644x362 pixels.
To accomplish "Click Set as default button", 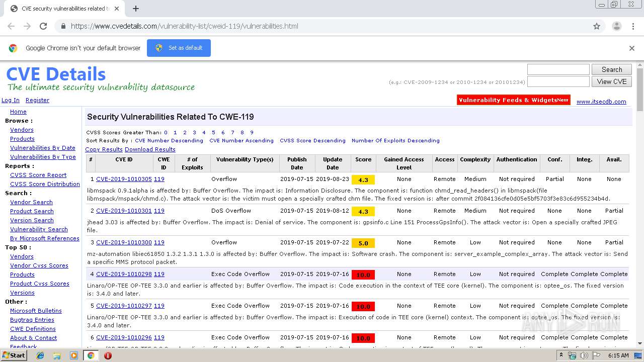I will [x=179, y=48].
